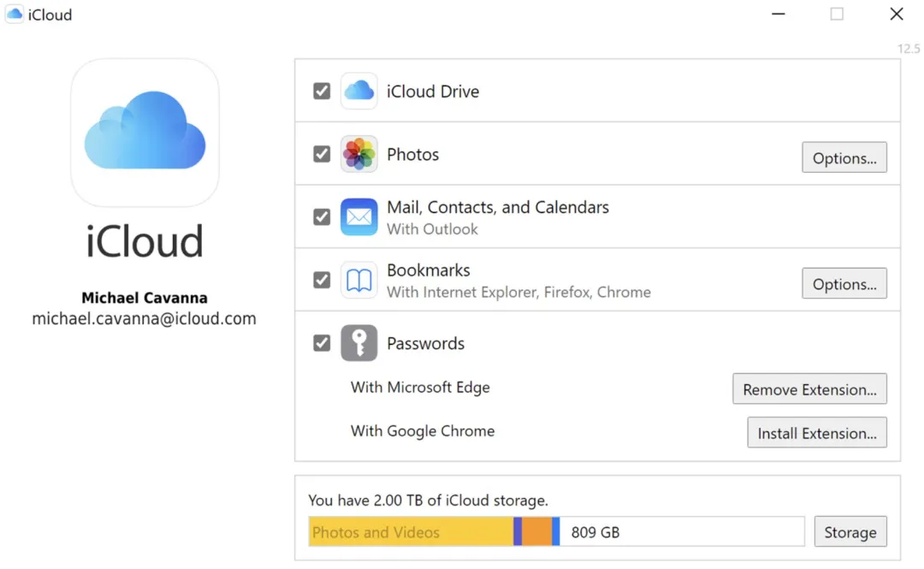The width and height of the screenshot is (924, 569).
Task: Click the michael.cavanna@icloud.com email address
Action: pos(145,319)
